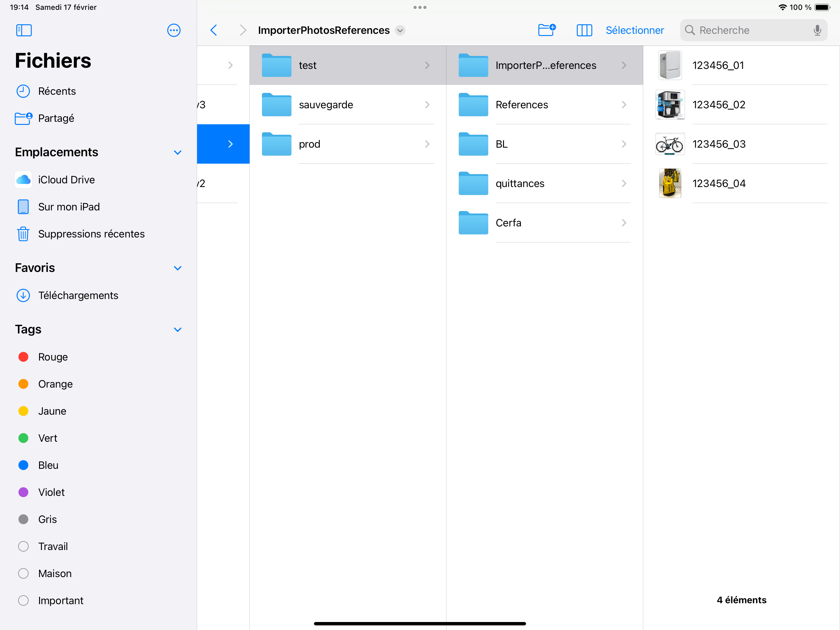
Task: Click the References folder icon
Action: (x=473, y=105)
